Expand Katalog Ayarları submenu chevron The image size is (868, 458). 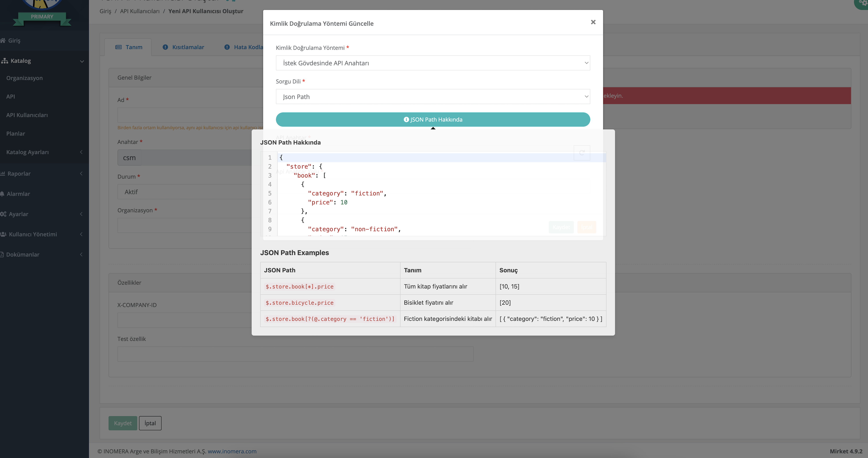(x=81, y=152)
